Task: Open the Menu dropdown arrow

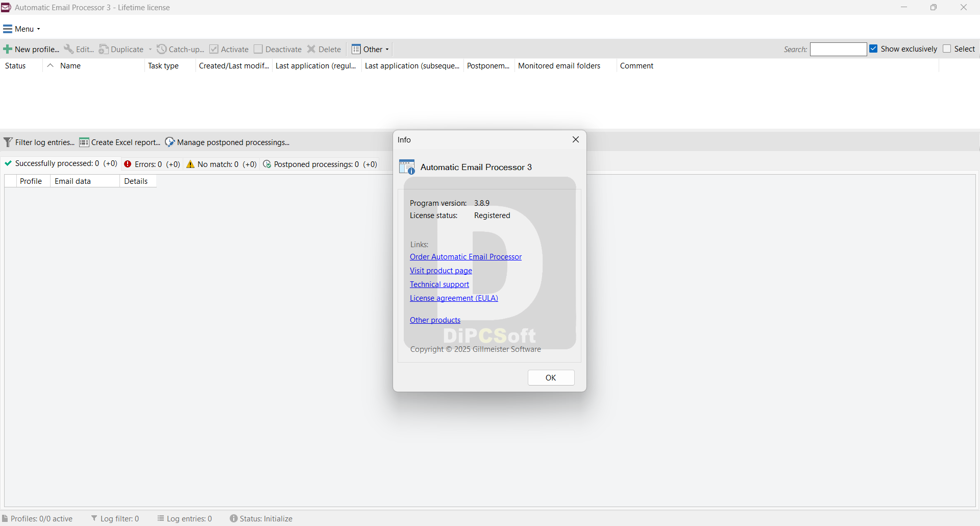Action: 39,29
